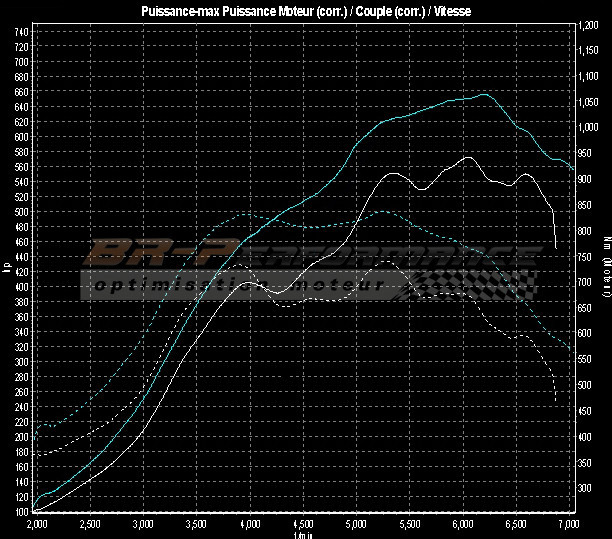Click the 'optimisation moteur' watermark text
This screenshot has height=539, width=612.
pyautogui.click(x=238, y=286)
